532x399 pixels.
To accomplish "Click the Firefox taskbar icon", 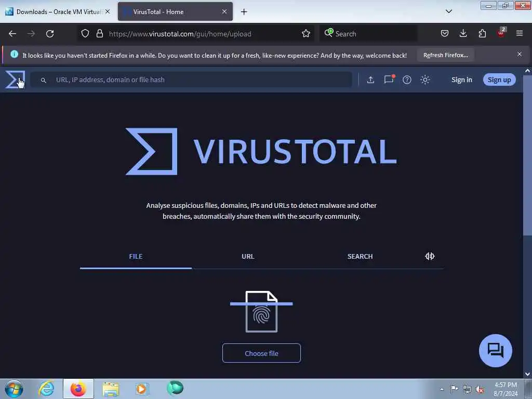I will point(78,389).
